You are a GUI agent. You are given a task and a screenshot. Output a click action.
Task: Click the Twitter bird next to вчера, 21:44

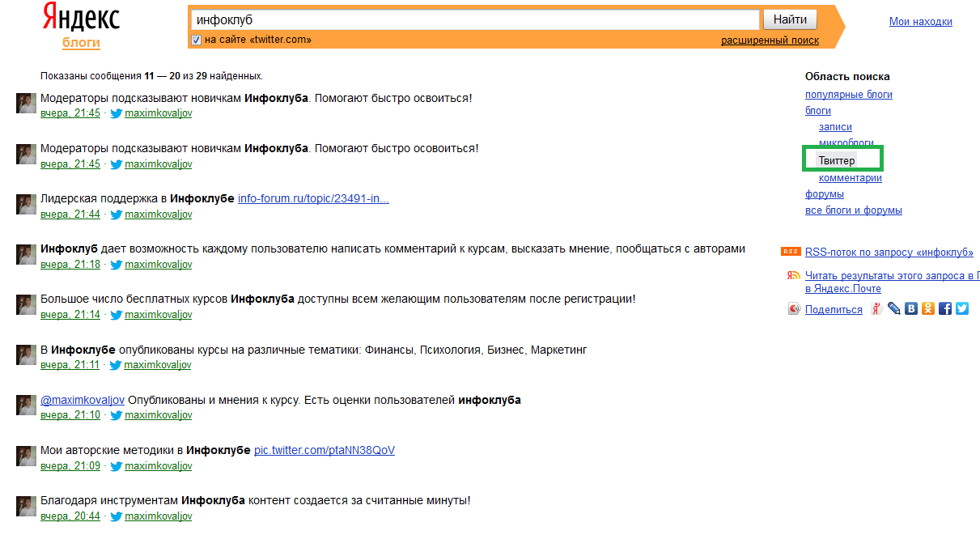tap(116, 214)
